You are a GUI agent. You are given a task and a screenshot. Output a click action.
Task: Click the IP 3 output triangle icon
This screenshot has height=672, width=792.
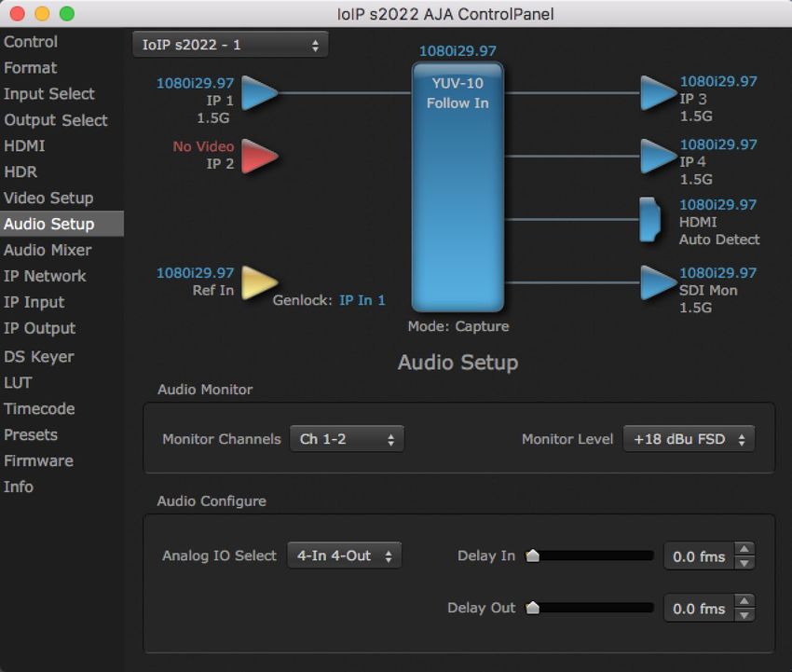coord(658,93)
